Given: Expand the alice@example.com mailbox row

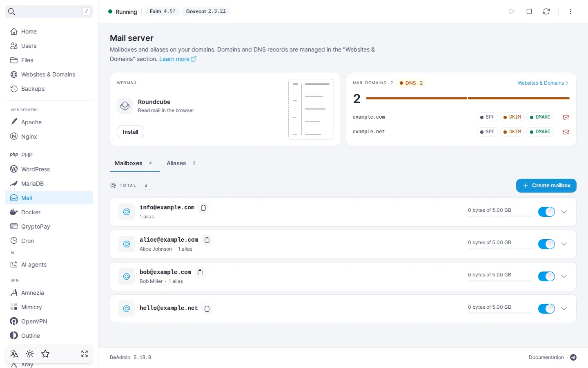Looking at the screenshot, I should click(564, 244).
